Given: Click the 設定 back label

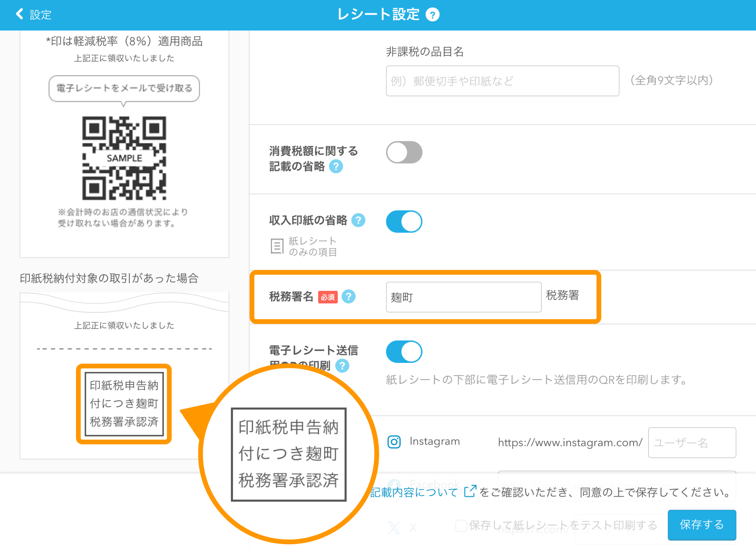Looking at the screenshot, I should point(41,15).
